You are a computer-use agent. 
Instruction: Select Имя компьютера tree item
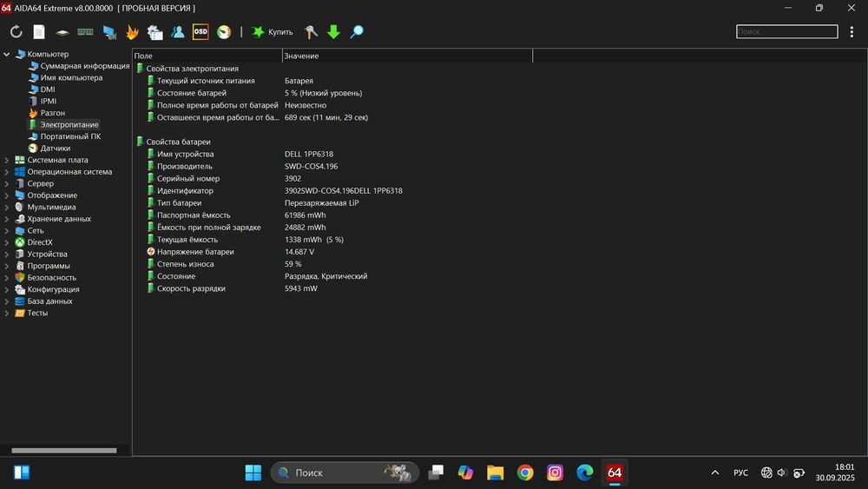pos(71,77)
